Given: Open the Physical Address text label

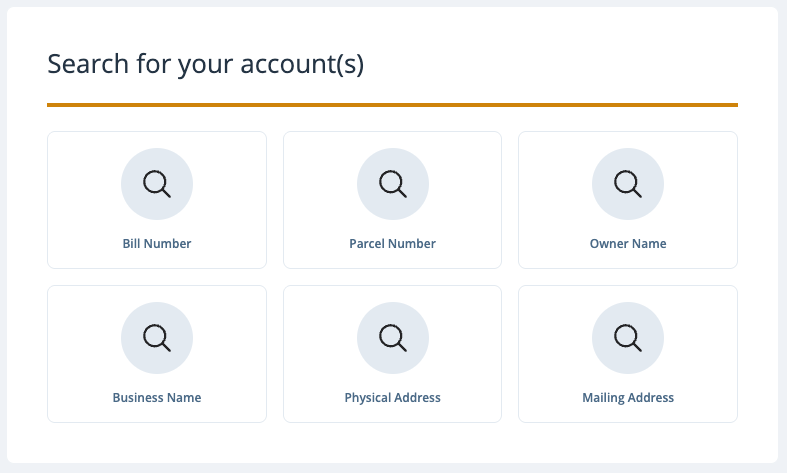Looking at the screenshot, I should pyautogui.click(x=392, y=398).
